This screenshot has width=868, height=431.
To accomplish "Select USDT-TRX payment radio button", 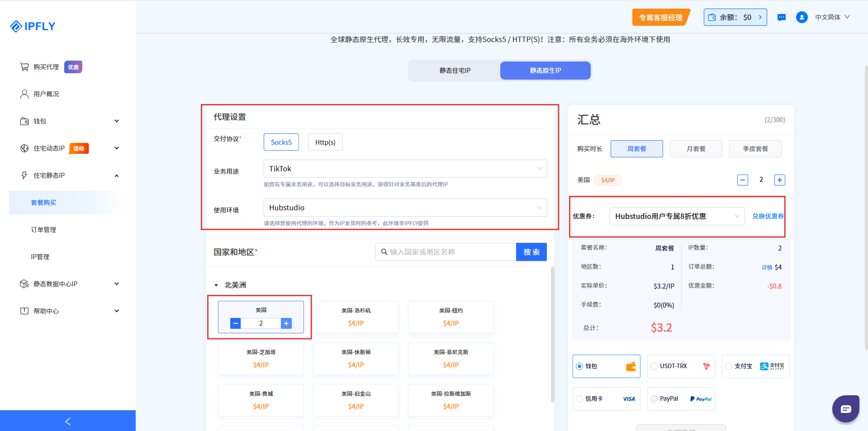I will click(654, 366).
